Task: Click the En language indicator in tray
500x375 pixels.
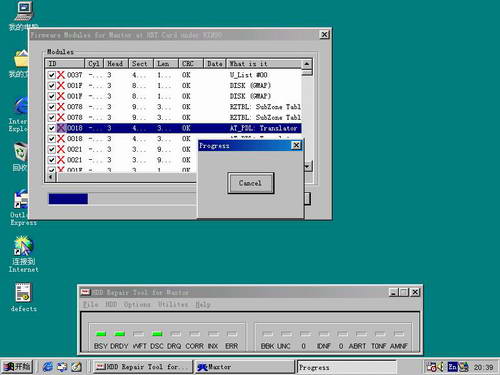Action: [452, 367]
